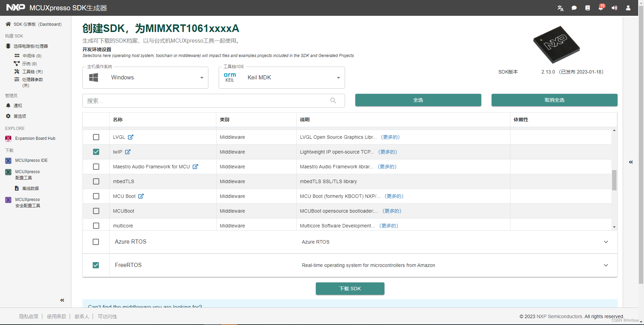Check the MCU Boot checkbox
Viewport: 644px width, 325px height.
click(96, 196)
